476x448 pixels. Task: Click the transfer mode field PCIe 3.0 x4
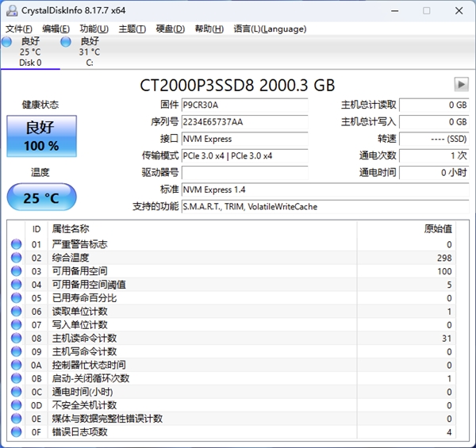[x=244, y=156]
